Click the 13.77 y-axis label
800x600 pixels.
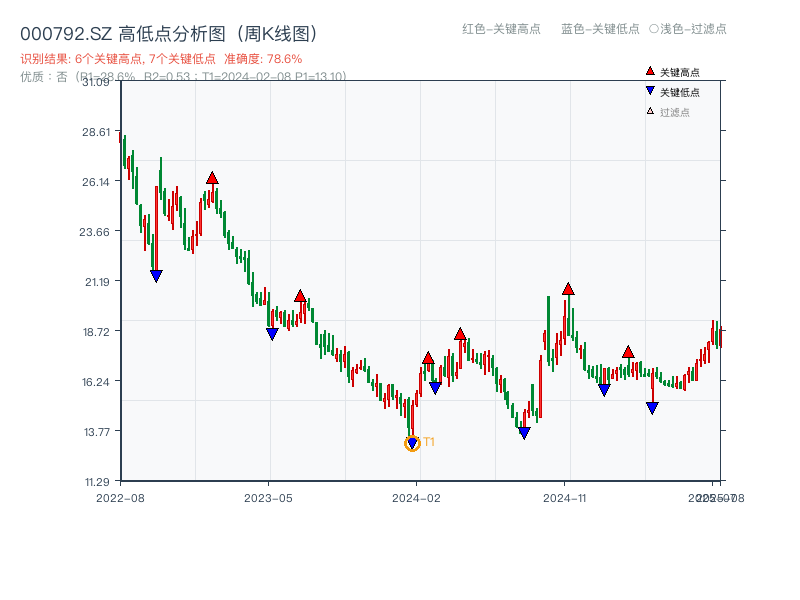[x=96, y=432]
